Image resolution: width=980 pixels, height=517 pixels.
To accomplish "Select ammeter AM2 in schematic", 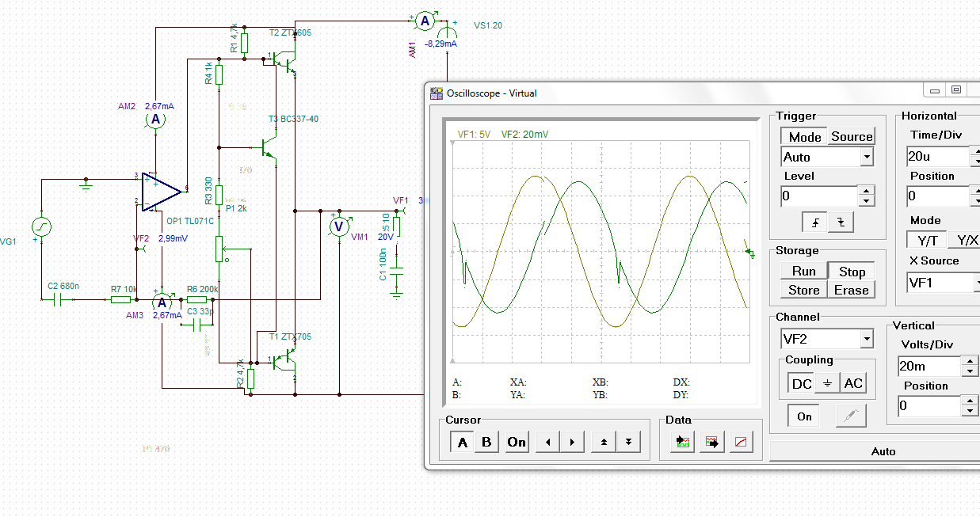I will pos(156,120).
